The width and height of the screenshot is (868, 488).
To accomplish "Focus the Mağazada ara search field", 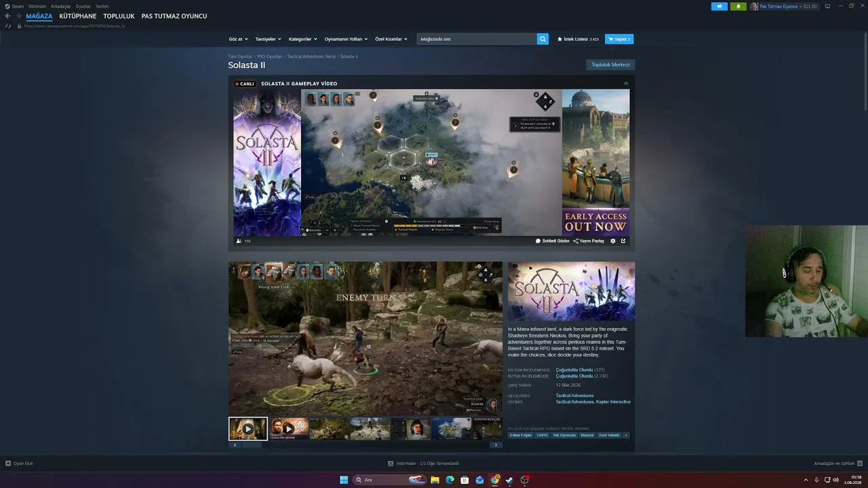I will pyautogui.click(x=477, y=39).
